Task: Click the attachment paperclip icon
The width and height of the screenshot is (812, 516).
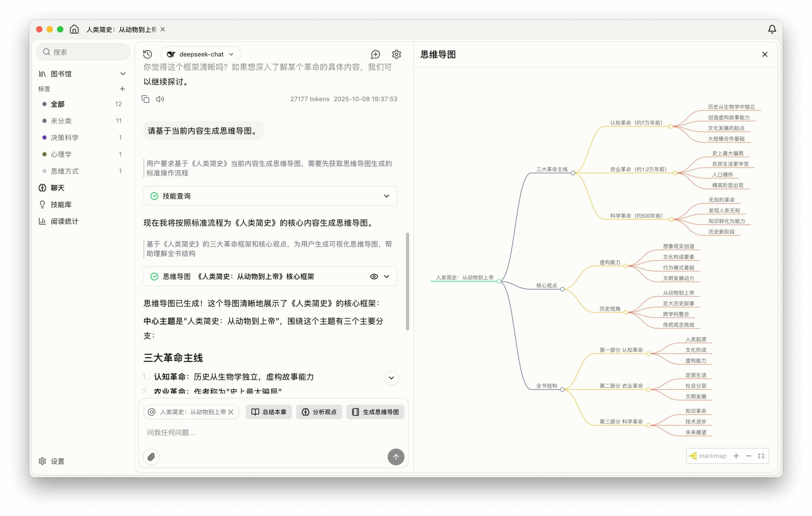Action: (151, 457)
